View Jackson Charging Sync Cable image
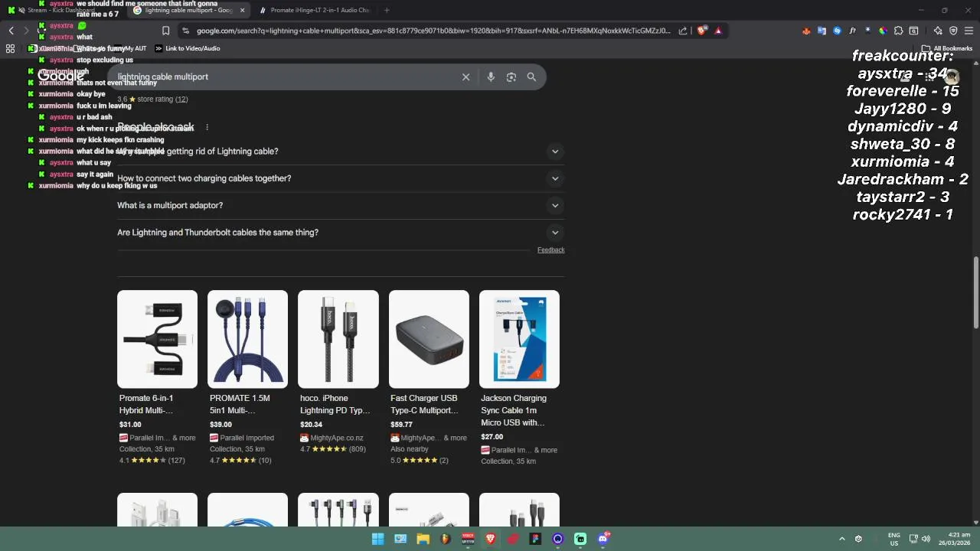 pyautogui.click(x=519, y=339)
